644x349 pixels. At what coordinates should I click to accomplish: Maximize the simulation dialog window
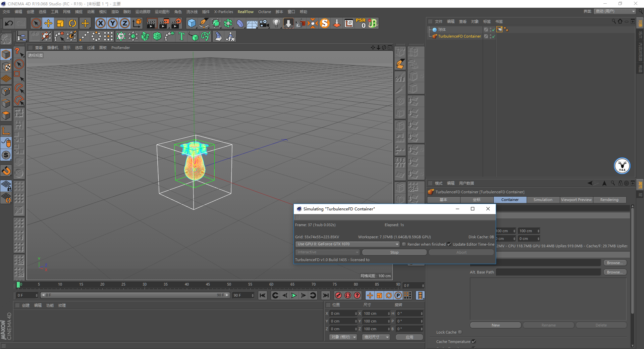(x=473, y=209)
